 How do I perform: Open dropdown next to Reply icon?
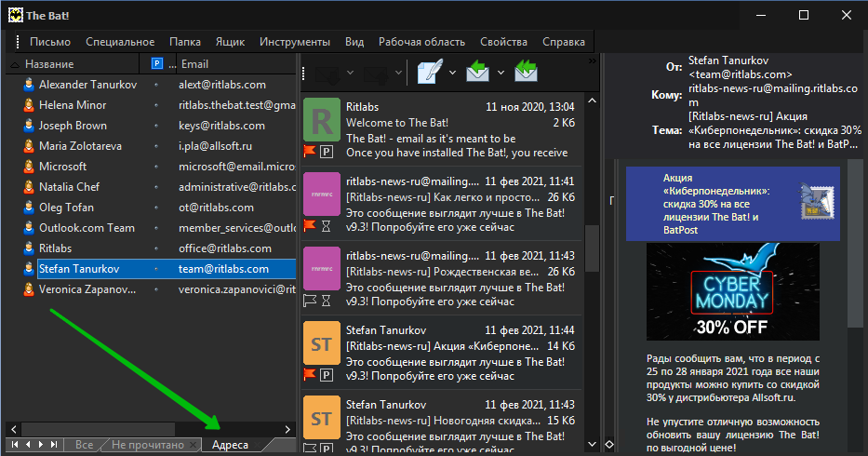[x=501, y=73]
